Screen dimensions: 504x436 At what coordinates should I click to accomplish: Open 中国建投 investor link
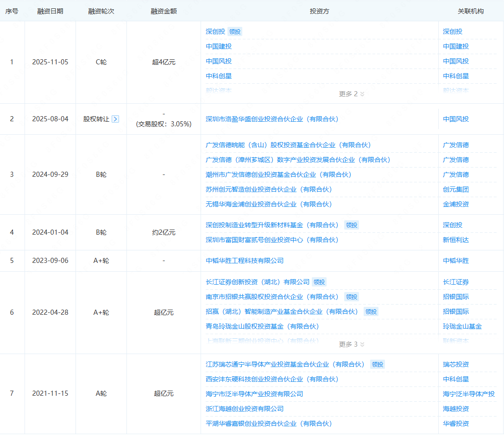219,46
